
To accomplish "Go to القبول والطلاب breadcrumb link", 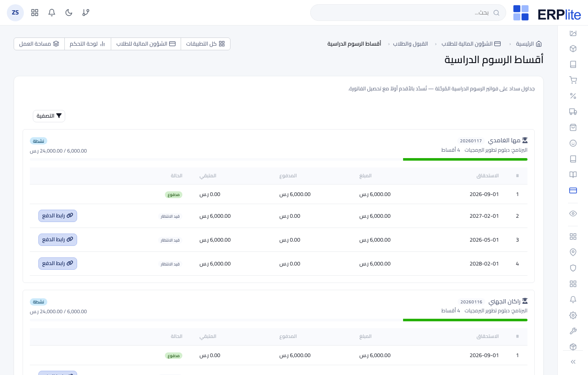I will pyautogui.click(x=410, y=44).
